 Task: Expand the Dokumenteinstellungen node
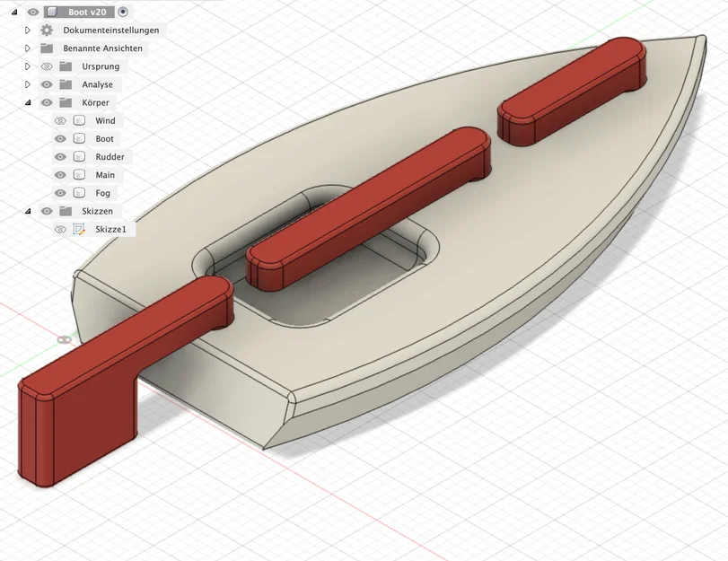28,31
